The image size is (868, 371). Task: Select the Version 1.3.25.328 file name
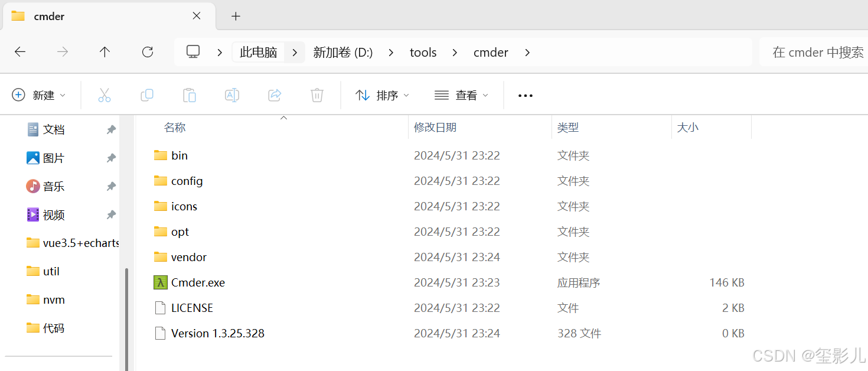(218, 333)
